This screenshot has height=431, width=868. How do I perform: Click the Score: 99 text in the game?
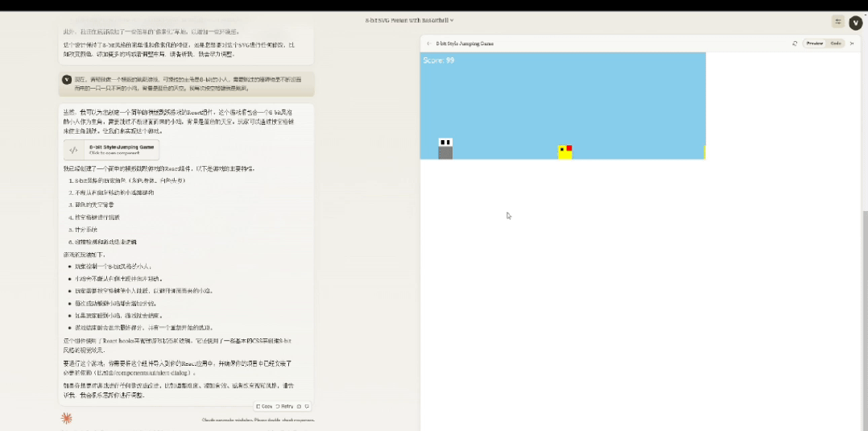click(439, 60)
